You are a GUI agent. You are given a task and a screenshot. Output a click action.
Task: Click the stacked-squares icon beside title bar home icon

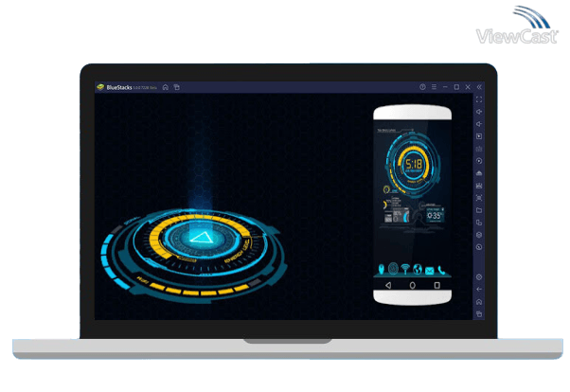[177, 87]
